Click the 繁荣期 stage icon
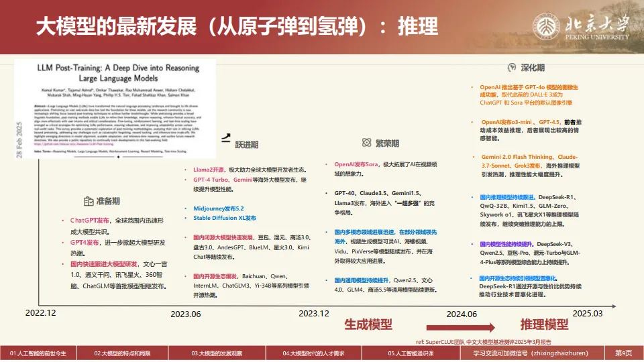644x362 pixels. [x=367, y=142]
